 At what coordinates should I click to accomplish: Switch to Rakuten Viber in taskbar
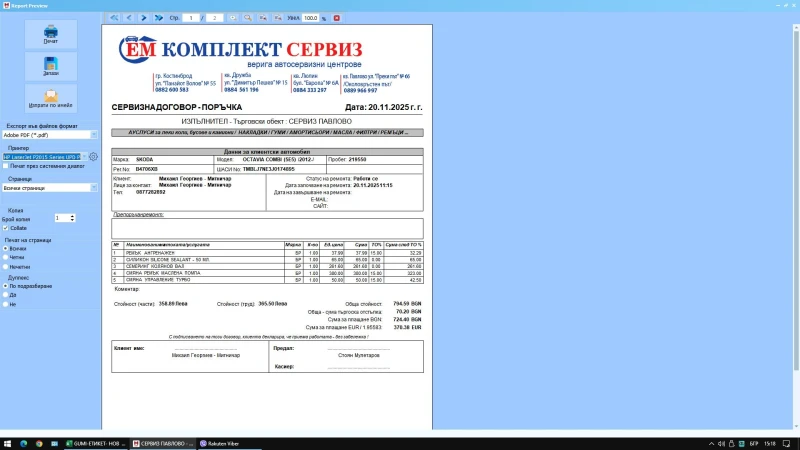pyautogui.click(x=225, y=442)
